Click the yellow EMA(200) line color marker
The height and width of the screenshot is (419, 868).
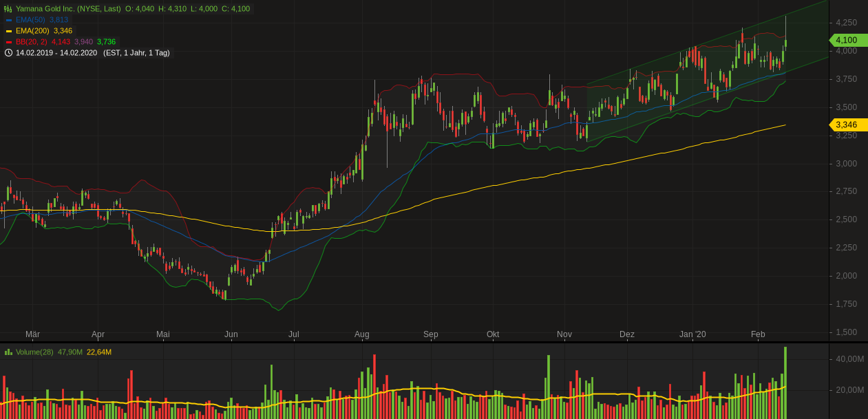(9, 30)
